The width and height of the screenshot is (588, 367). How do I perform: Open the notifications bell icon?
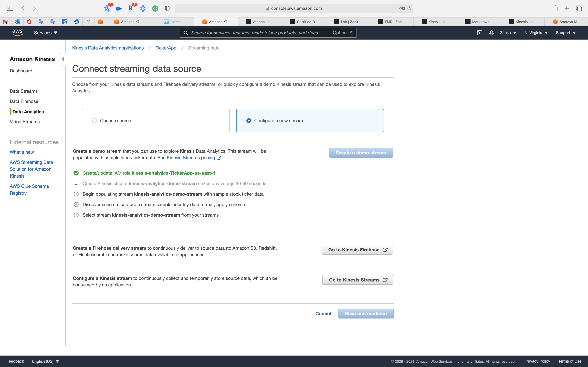click(491, 33)
